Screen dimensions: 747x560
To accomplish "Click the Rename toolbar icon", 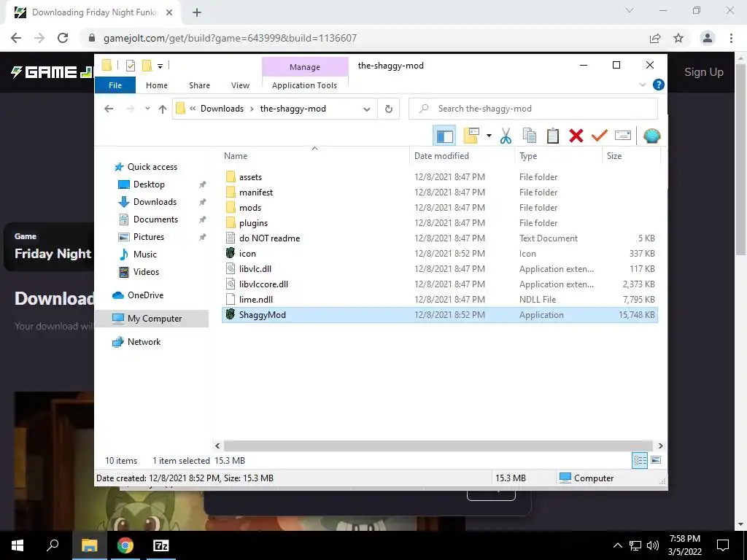I will [x=623, y=136].
